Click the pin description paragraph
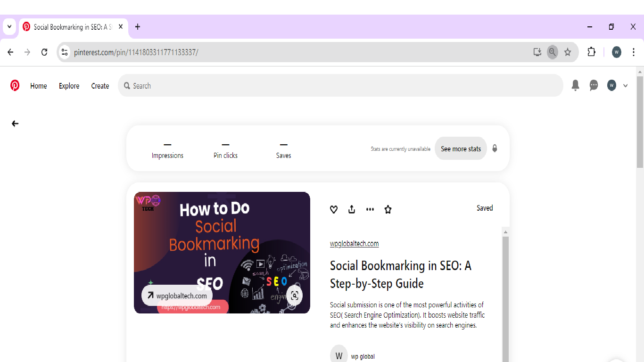The image size is (644, 362). point(407,315)
